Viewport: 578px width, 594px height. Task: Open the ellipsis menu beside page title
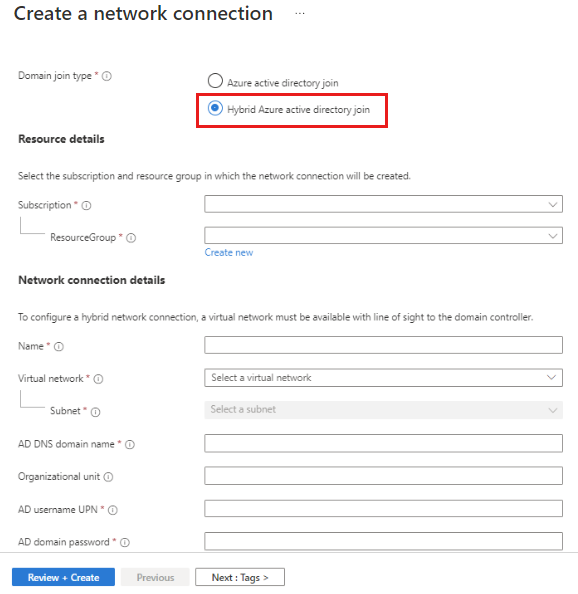(x=300, y=14)
